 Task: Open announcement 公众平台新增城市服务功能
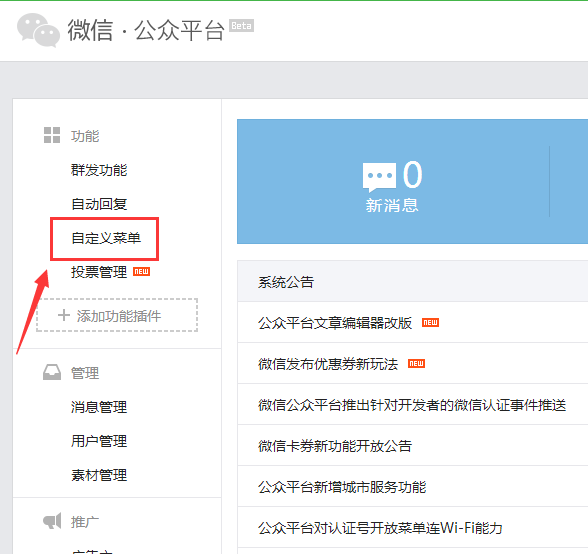[342, 487]
